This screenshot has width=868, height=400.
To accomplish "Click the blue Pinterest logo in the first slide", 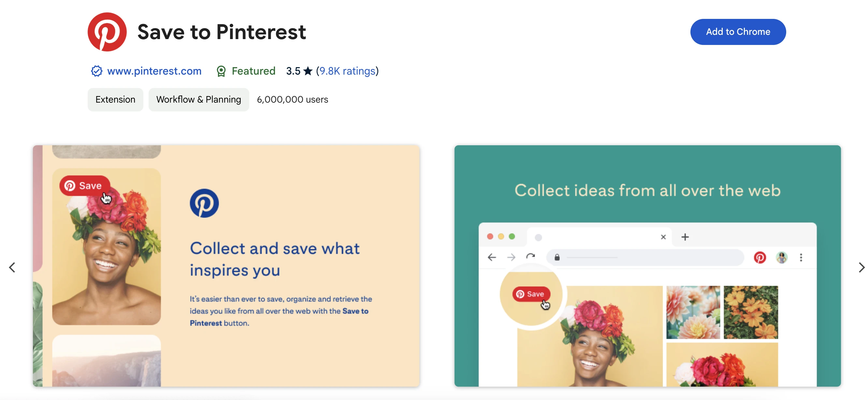I will [204, 203].
